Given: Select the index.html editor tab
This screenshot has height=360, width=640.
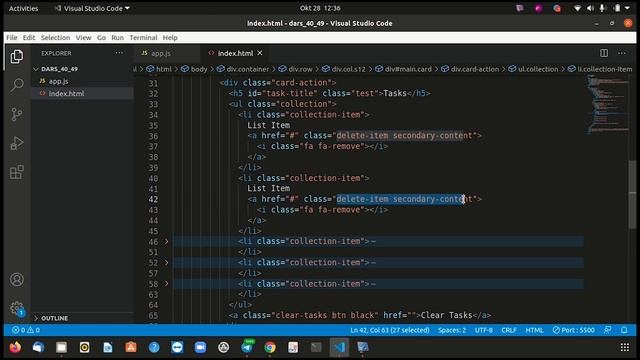Looking at the screenshot, I should (235, 53).
